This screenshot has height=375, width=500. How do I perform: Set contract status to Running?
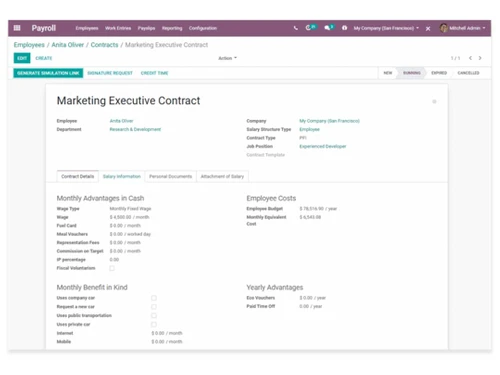point(412,73)
